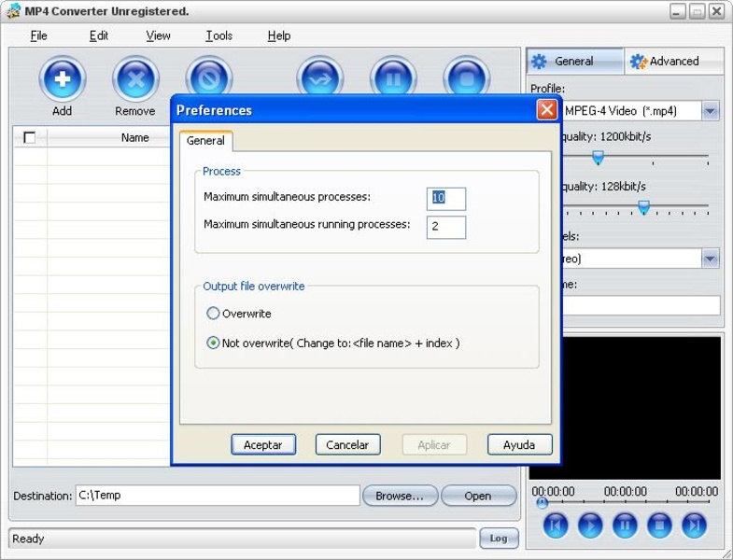Click the Advanced tab gear icon
This screenshot has width=733, height=560.
click(639, 62)
